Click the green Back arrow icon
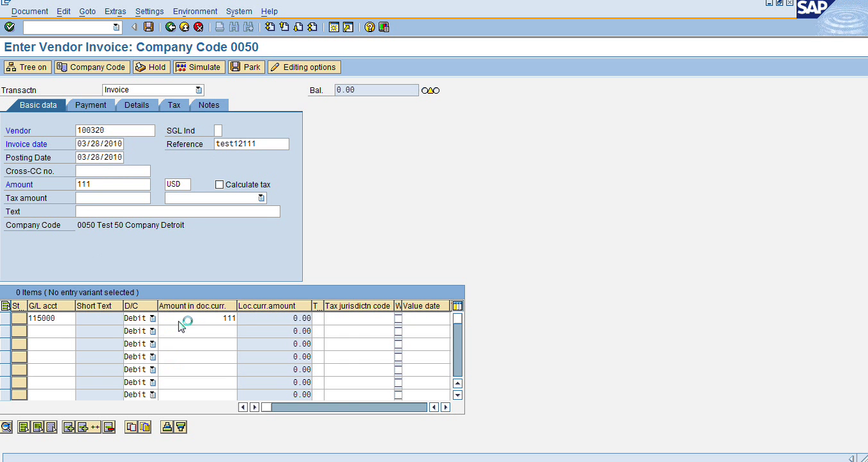 (x=170, y=27)
